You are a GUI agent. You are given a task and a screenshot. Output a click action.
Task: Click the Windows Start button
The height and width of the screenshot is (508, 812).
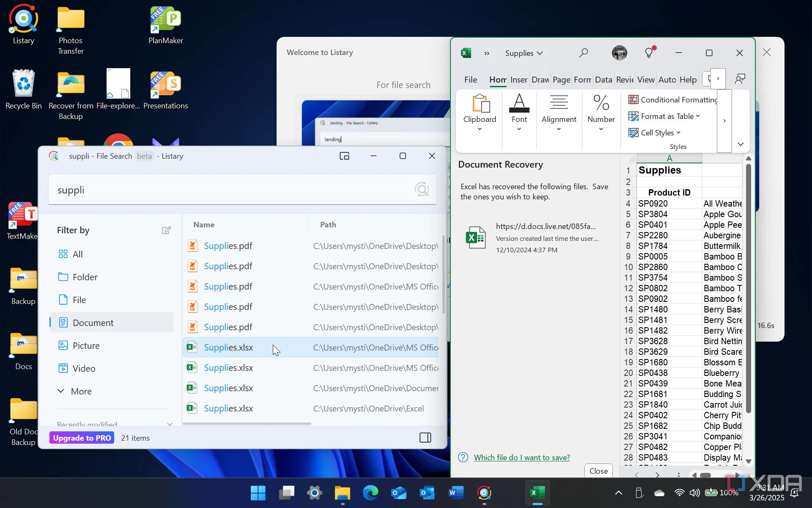tap(258, 493)
